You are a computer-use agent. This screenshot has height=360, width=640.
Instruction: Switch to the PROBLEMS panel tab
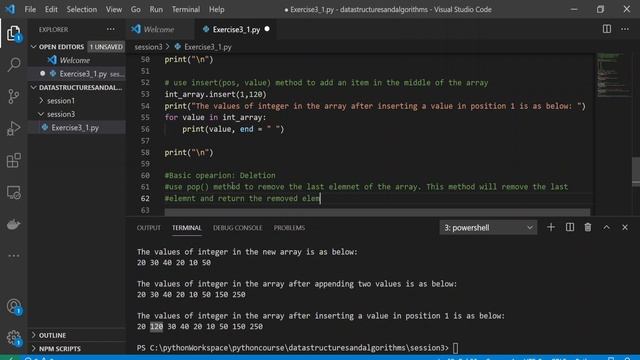click(289, 228)
